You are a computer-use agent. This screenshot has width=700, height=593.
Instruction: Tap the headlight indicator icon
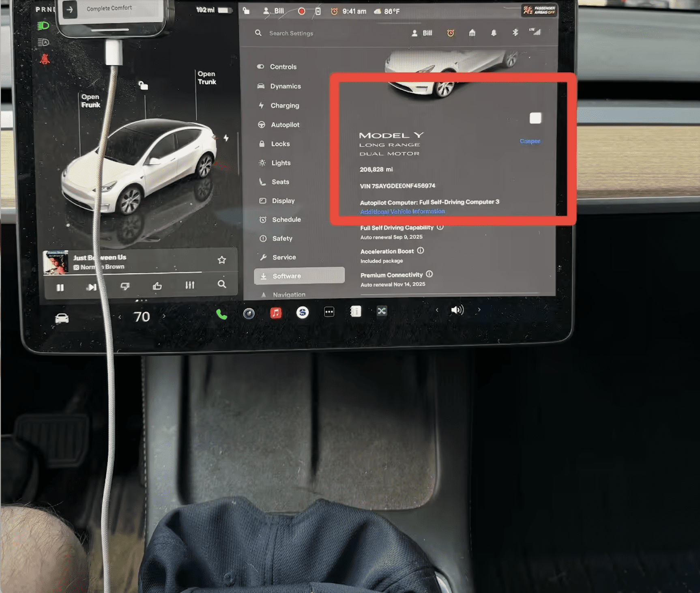43,26
